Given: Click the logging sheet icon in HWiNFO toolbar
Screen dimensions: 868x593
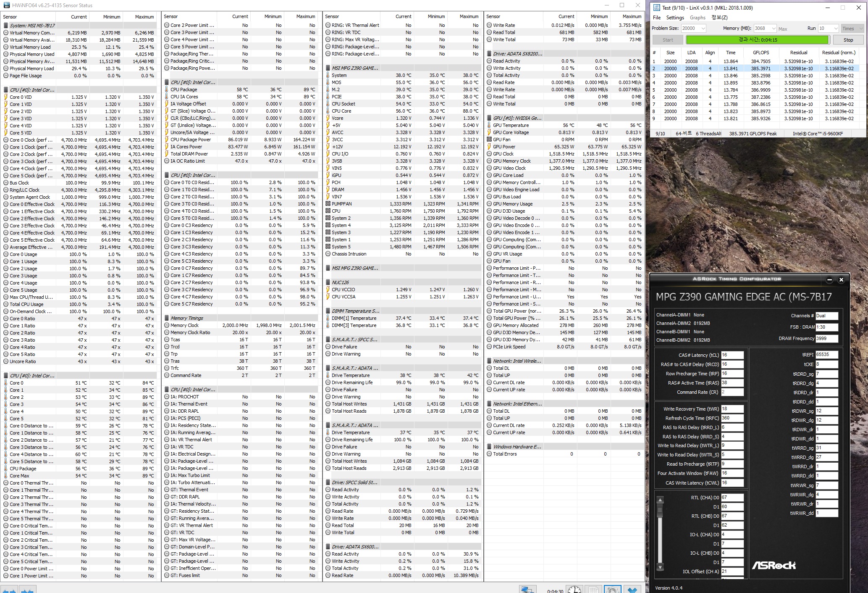Looking at the screenshot, I should [593, 590].
